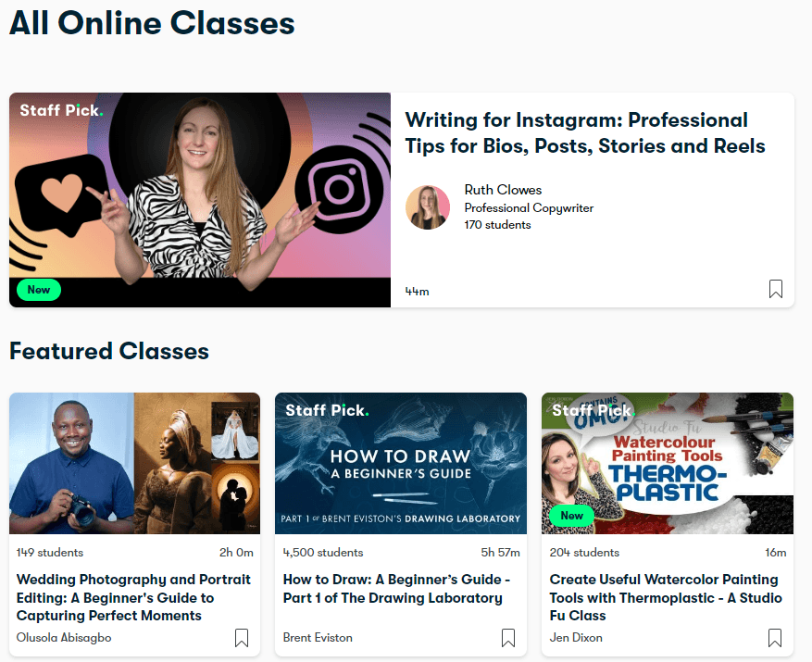Click Staff Pick label on How to Draw

tap(327, 410)
